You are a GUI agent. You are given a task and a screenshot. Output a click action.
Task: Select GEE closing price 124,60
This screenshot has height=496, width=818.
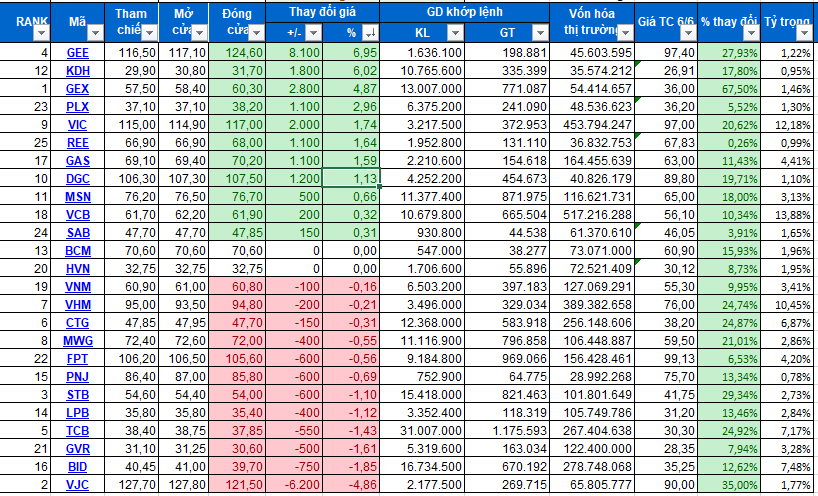coord(237,53)
